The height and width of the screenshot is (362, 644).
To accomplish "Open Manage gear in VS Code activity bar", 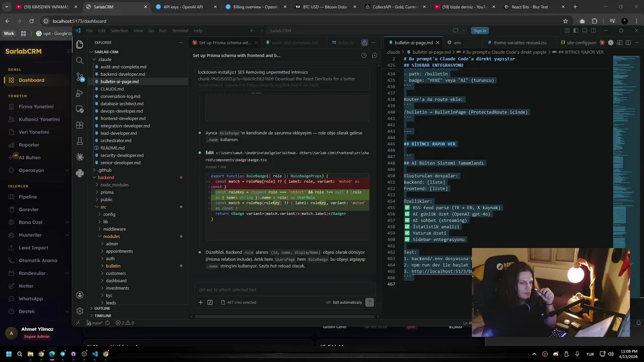I will 79,311.
